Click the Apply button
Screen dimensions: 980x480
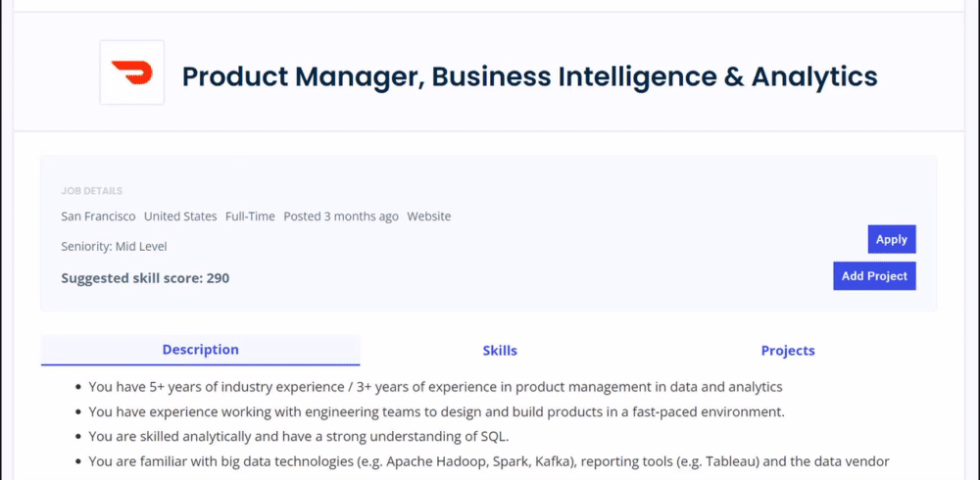891,239
